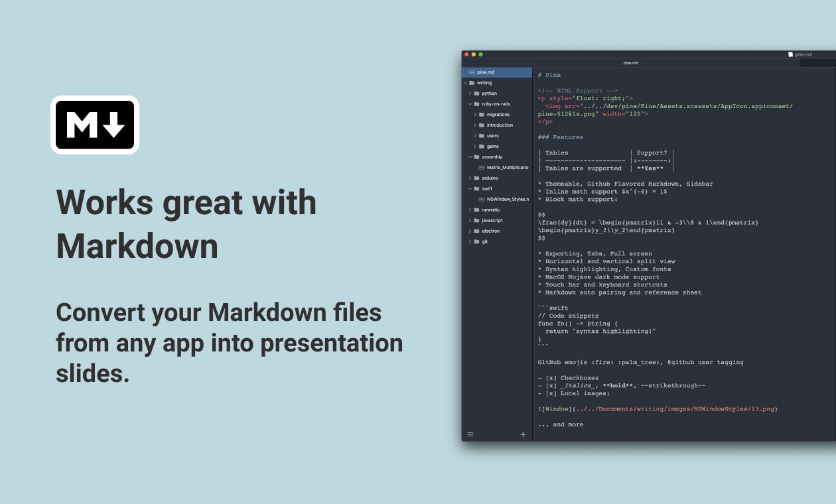
Task: Click the green full-screen window button
Action: pos(481,54)
